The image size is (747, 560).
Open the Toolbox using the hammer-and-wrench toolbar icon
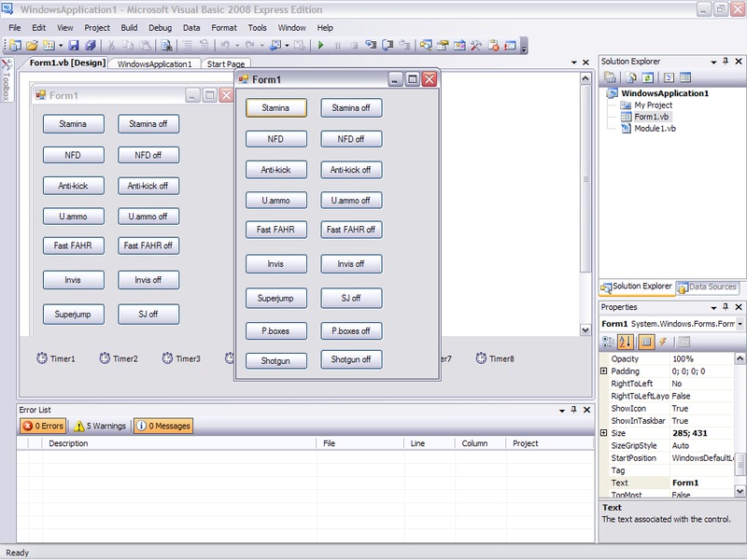coord(476,45)
